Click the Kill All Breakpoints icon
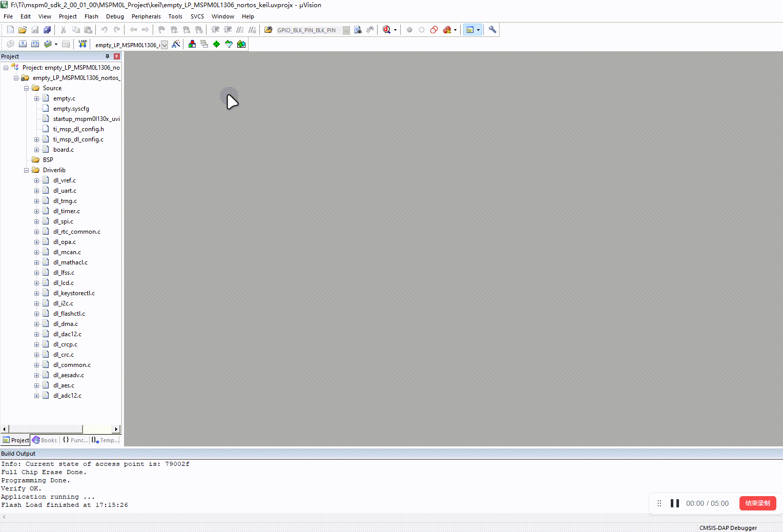783x532 pixels. point(447,30)
